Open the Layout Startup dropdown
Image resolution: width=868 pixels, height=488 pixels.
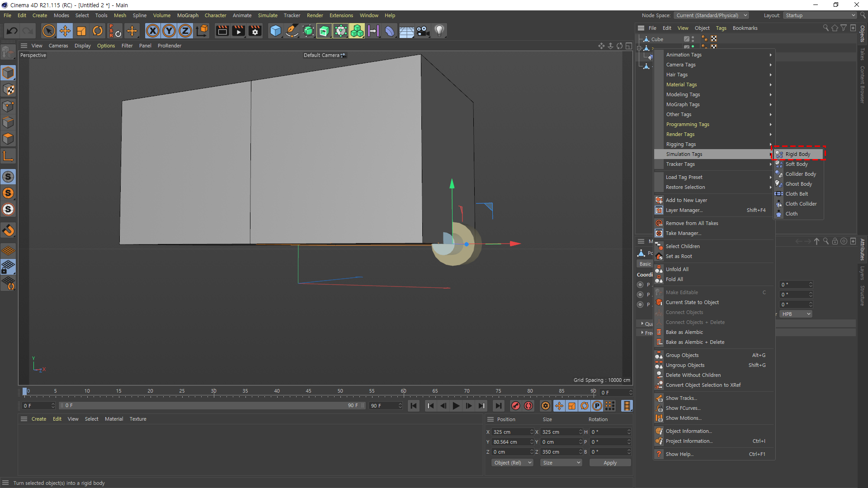click(x=820, y=15)
